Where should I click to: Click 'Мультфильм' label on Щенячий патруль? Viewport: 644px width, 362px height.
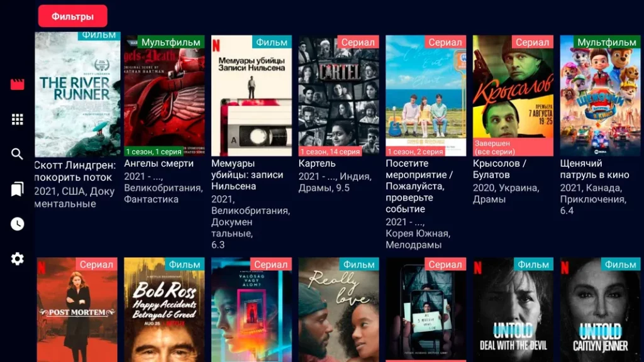[x=607, y=42]
